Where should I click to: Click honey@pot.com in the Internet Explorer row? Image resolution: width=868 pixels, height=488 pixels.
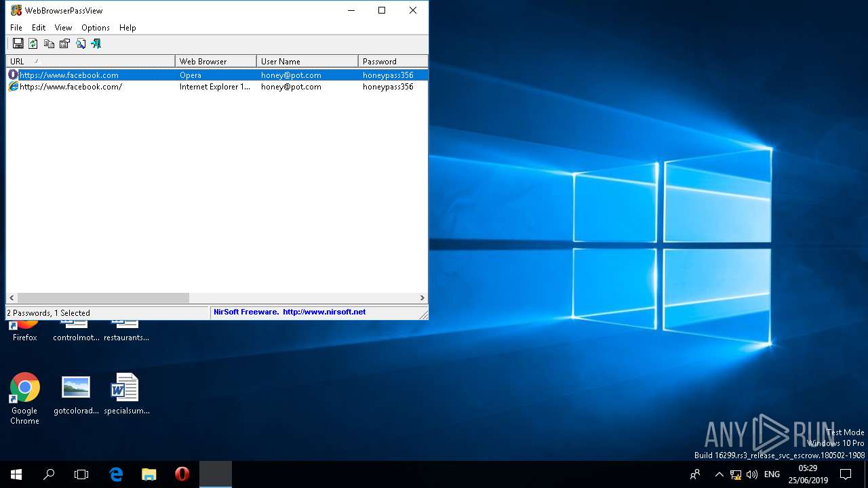tap(291, 87)
